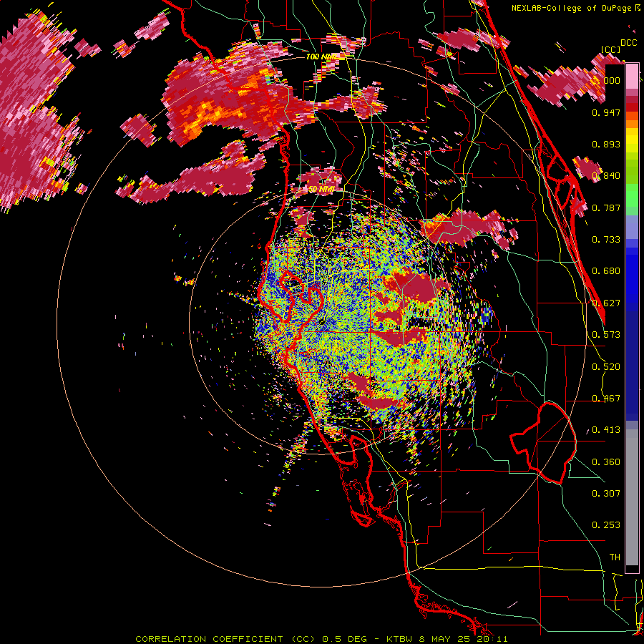The width and height of the screenshot is (644, 644).
Task: Click the 0.893 scale value
Action: (606, 144)
